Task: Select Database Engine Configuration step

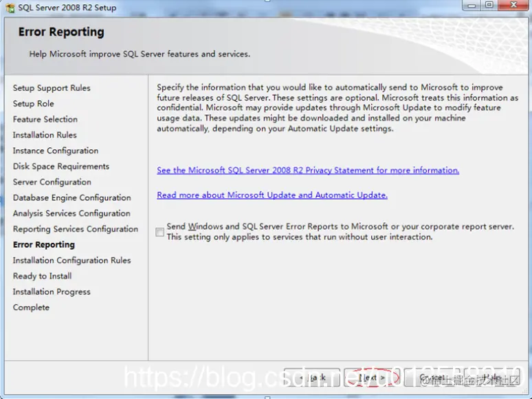Action: [x=72, y=197]
